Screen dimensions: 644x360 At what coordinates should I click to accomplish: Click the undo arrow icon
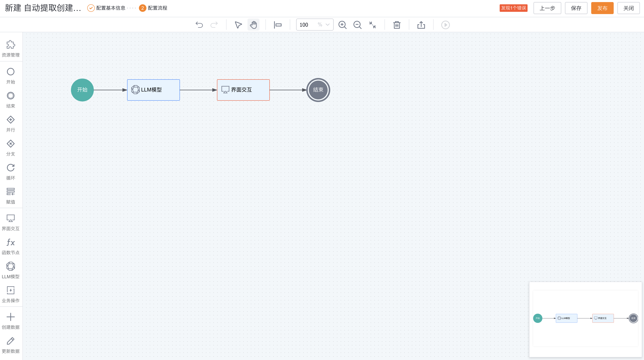(199, 25)
